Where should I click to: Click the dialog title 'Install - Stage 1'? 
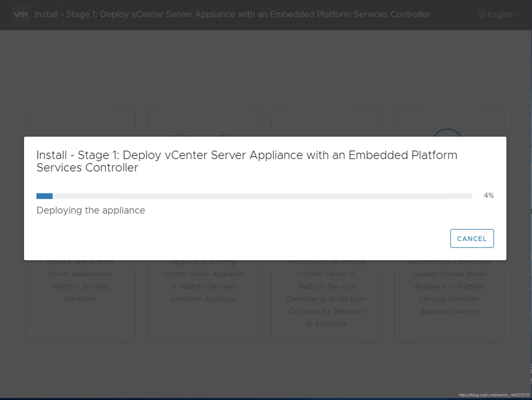(247, 161)
